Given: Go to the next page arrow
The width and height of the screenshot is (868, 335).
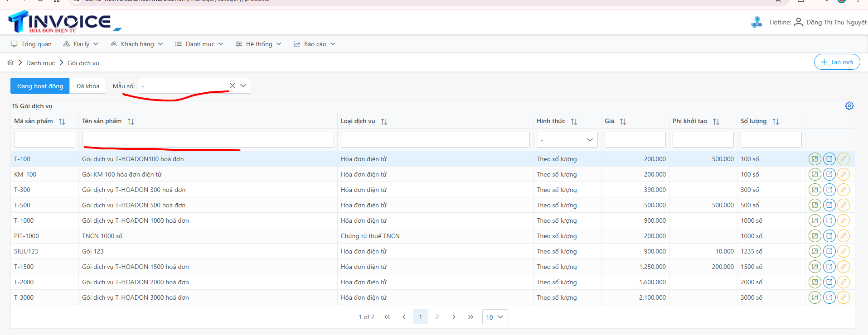Looking at the screenshot, I should click(x=454, y=317).
